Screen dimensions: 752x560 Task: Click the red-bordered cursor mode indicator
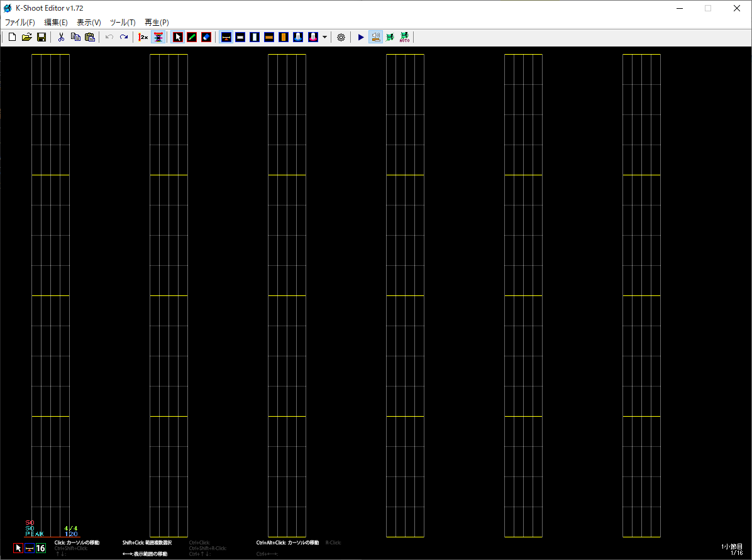[18, 548]
